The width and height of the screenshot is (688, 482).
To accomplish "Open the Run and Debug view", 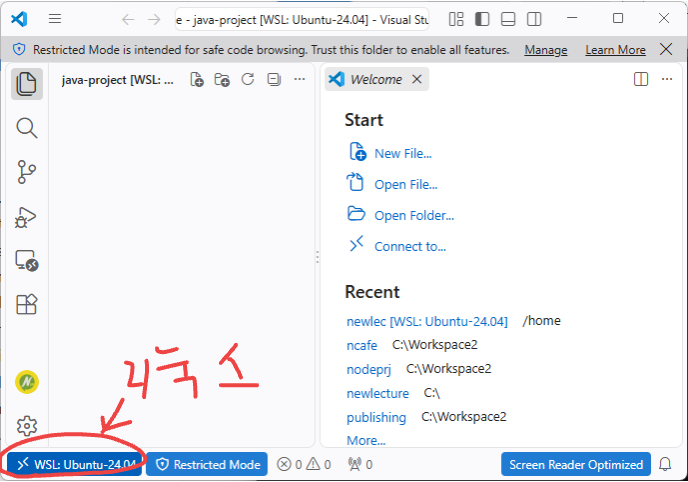I will click(x=25, y=217).
